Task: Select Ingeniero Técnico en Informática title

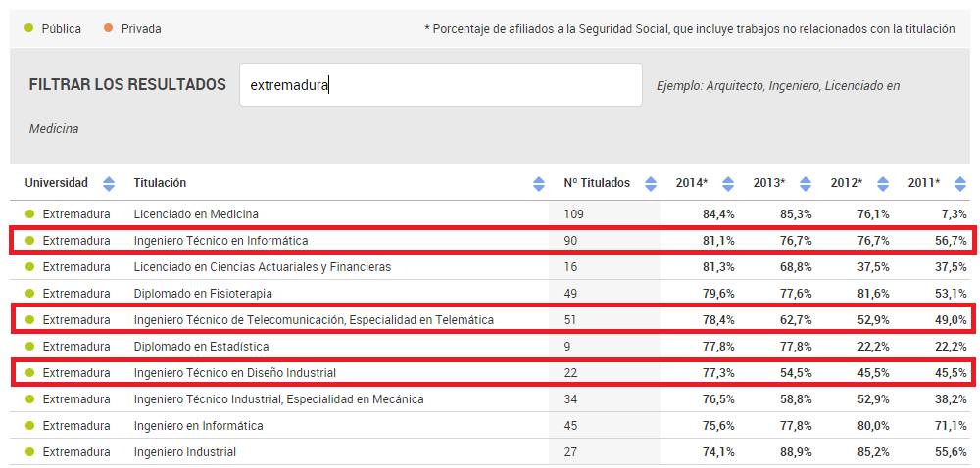Action: 220,240
